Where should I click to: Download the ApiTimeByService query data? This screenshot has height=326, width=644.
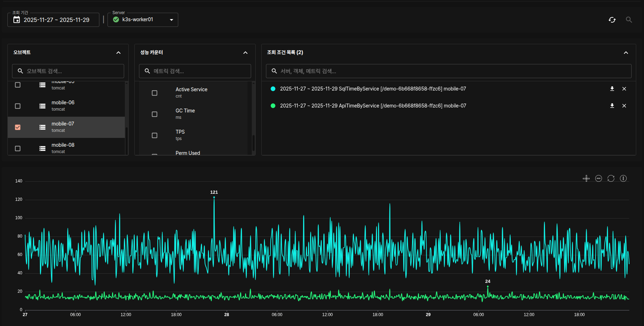612,106
